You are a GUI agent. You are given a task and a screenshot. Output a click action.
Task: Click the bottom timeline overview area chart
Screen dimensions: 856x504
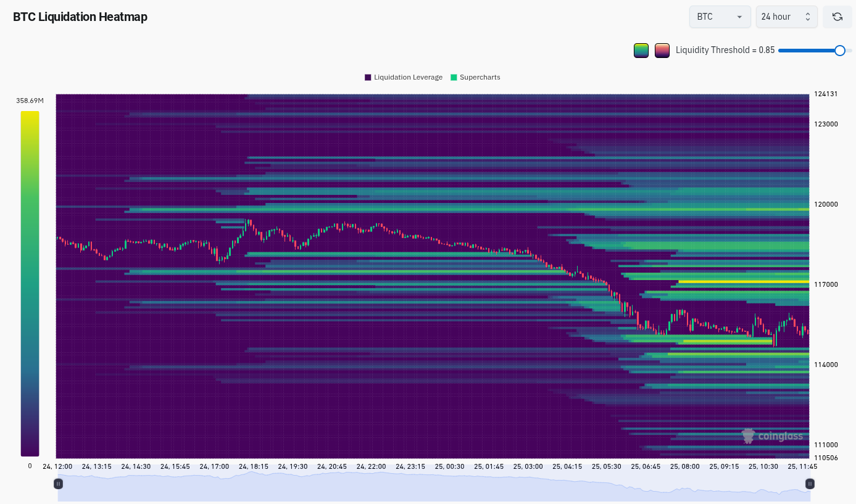tap(432, 486)
